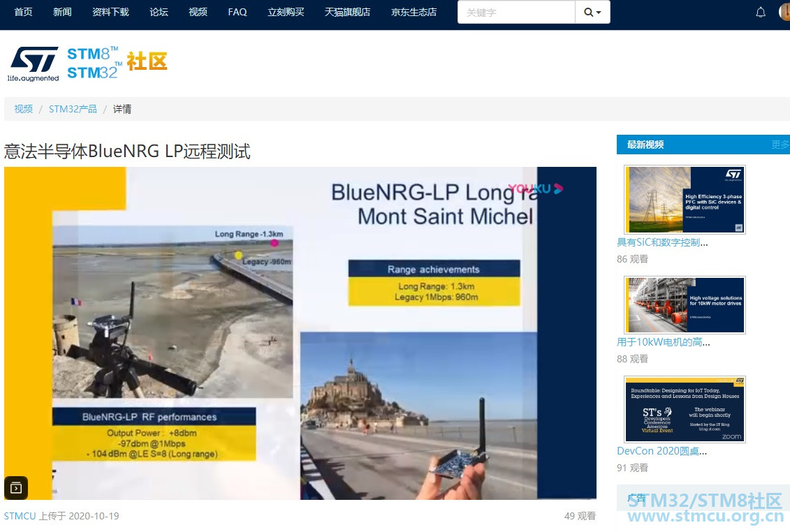Go to STM32产品 in the breadcrumb
Image resolution: width=790 pixels, height=532 pixels.
(x=73, y=109)
